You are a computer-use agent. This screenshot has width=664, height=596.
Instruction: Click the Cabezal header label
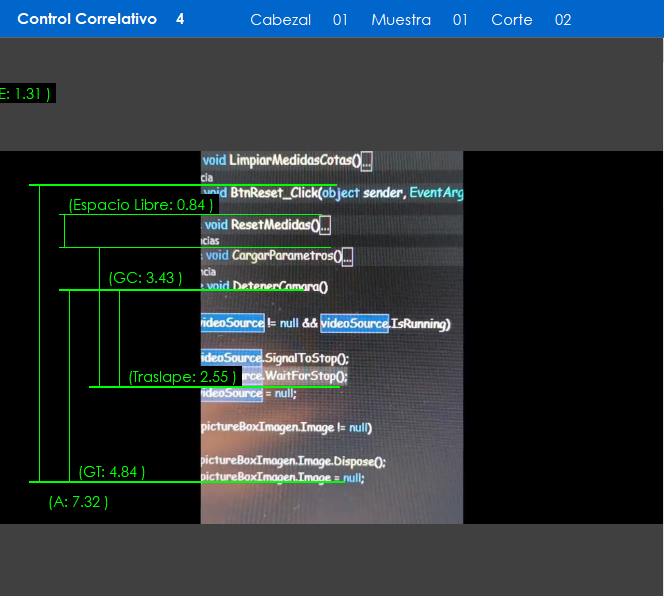pos(280,20)
